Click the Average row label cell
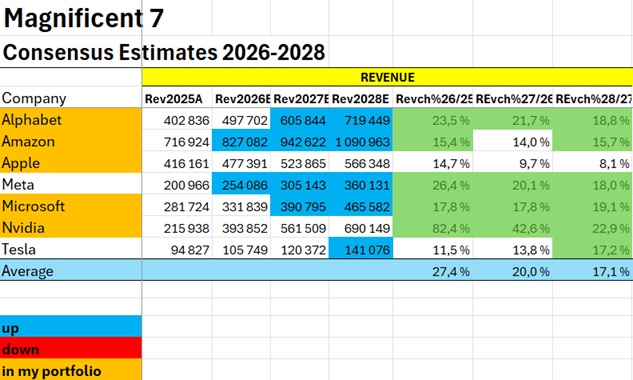This screenshot has height=380, width=633. tap(71, 271)
